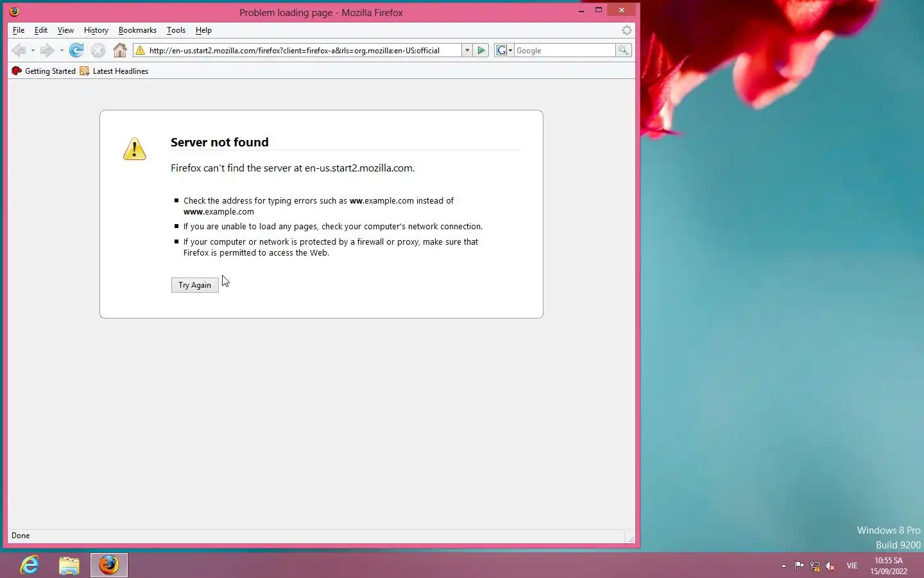
Task: Close the Firefox window
Action: click(x=622, y=10)
